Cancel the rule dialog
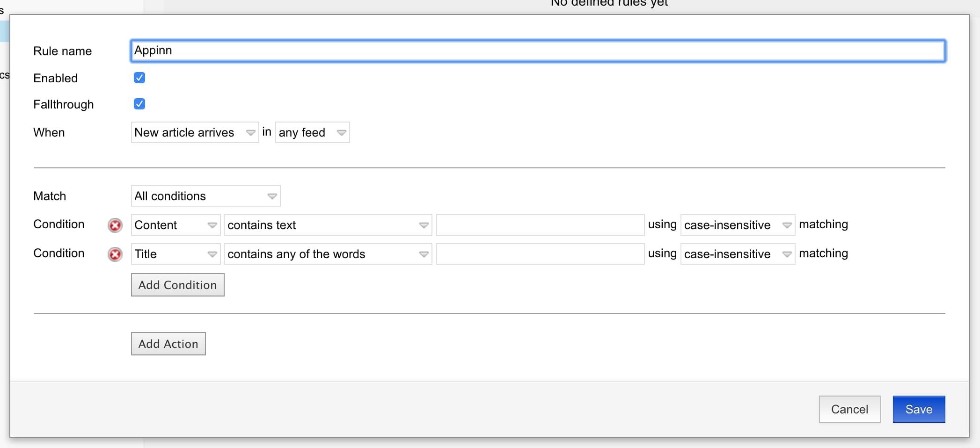The height and width of the screenshot is (448, 980). pyautogui.click(x=849, y=409)
